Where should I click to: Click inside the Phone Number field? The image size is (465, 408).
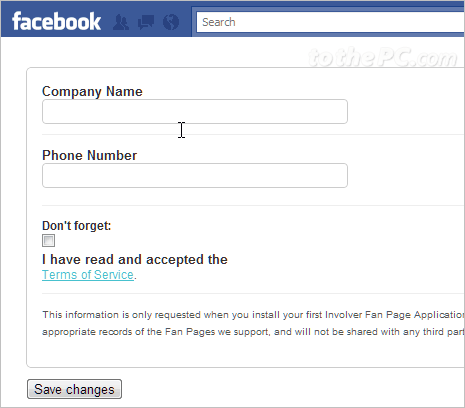coord(195,175)
